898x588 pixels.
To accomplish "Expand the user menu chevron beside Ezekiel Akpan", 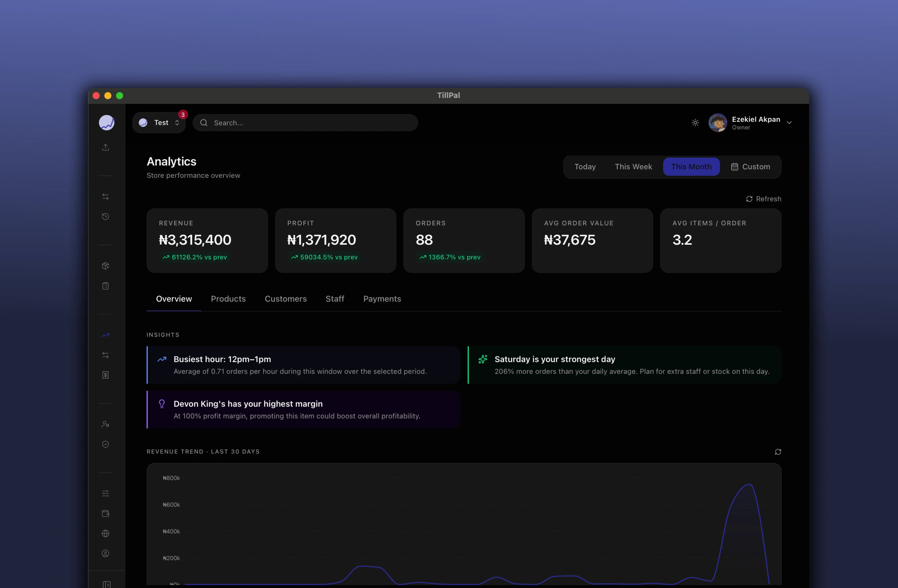I will click(x=789, y=123).
